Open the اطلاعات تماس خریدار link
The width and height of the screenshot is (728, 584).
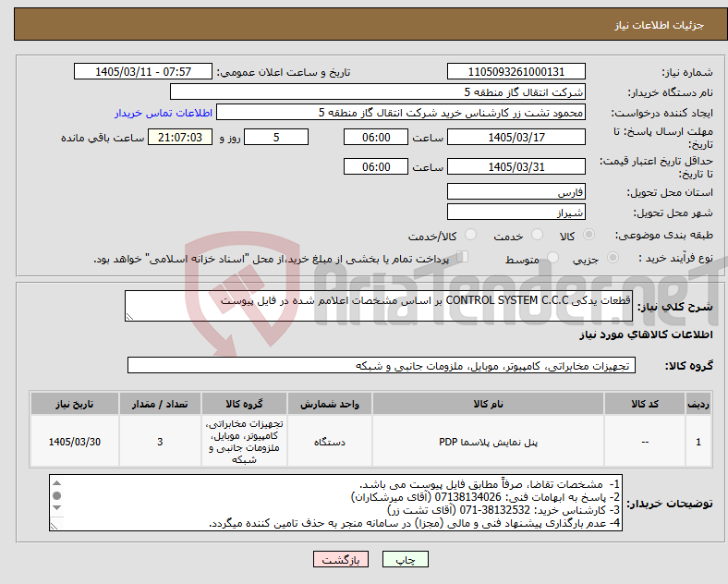click(x=164, y=113)
